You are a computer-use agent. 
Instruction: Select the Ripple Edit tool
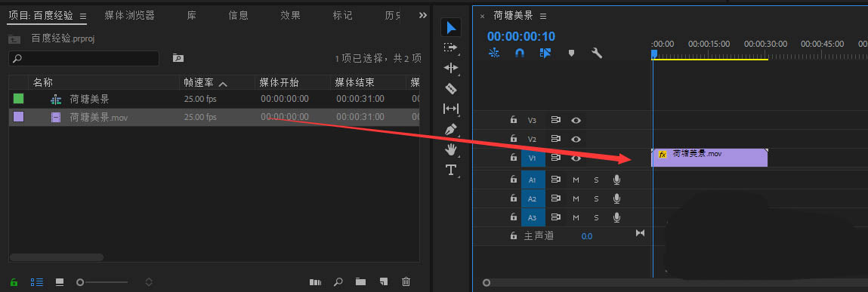click(451, 68)
